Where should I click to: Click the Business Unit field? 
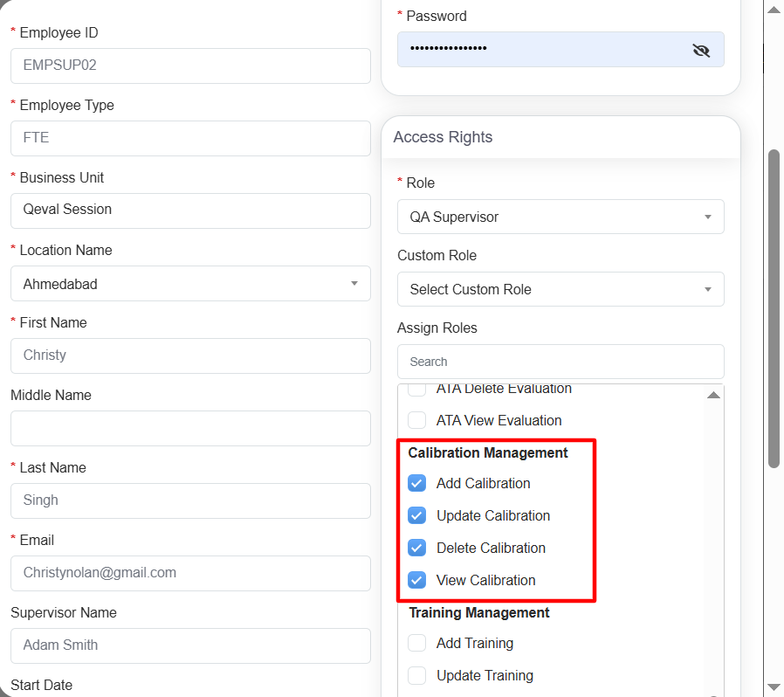[190, 210]
